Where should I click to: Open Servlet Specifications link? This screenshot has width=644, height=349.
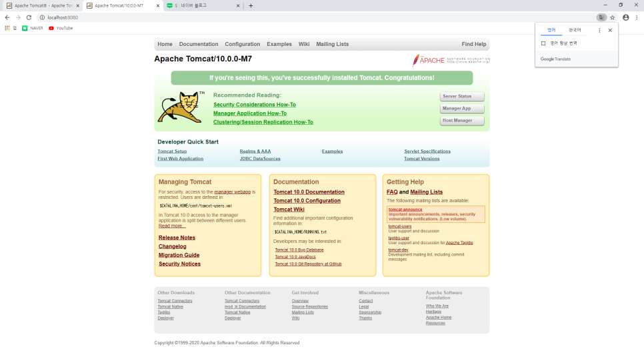tap(427, 151)
